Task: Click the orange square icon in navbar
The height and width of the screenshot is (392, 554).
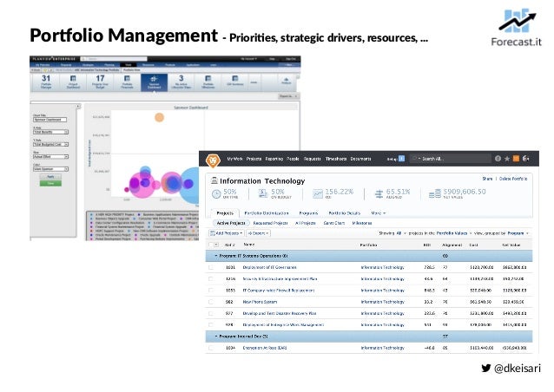Action: pos(516,159)
